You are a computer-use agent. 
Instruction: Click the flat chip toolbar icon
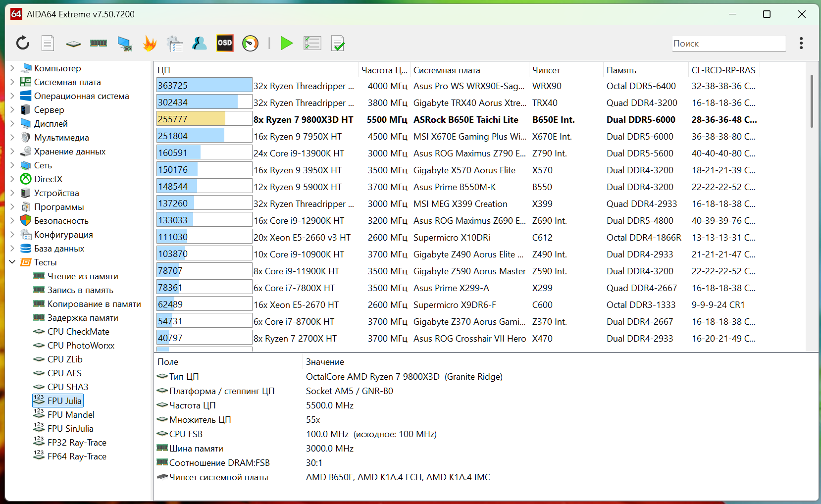(x=73, y=44)
